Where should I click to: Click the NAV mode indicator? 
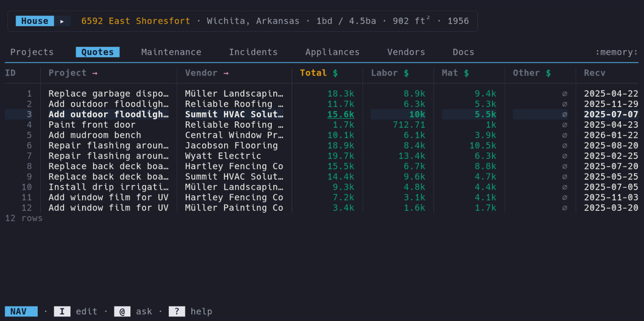[x=21, y=311]
